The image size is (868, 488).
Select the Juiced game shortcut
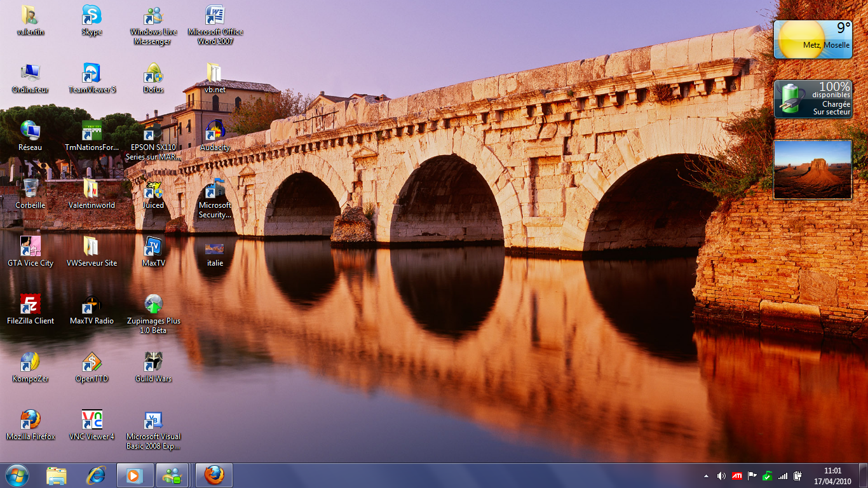[153, 194]
